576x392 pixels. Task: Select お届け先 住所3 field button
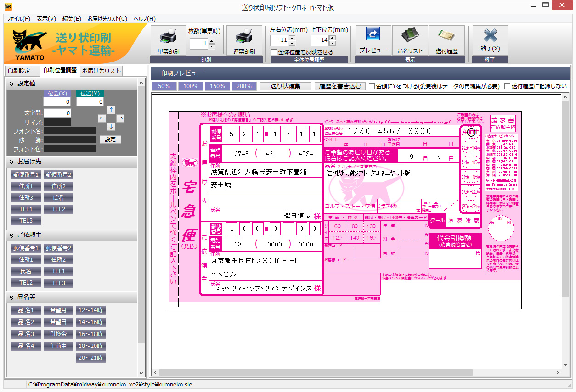tap(26, 198)
